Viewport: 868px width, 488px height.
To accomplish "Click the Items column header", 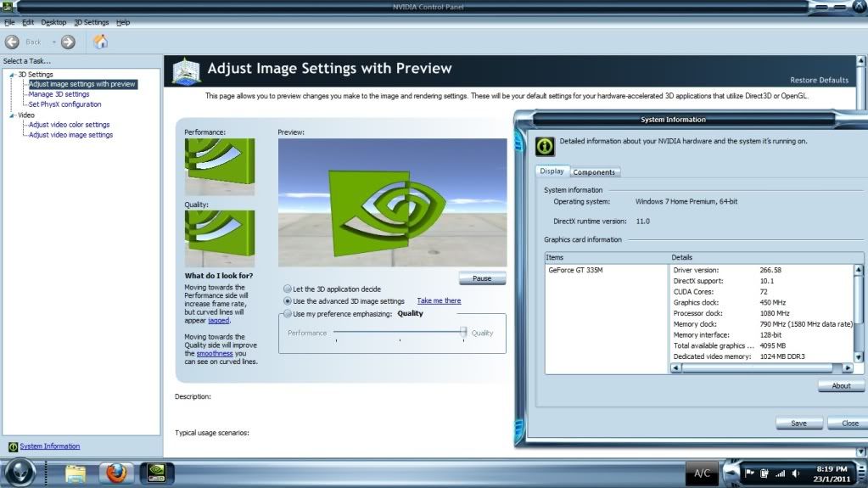I will click(608, 257).
